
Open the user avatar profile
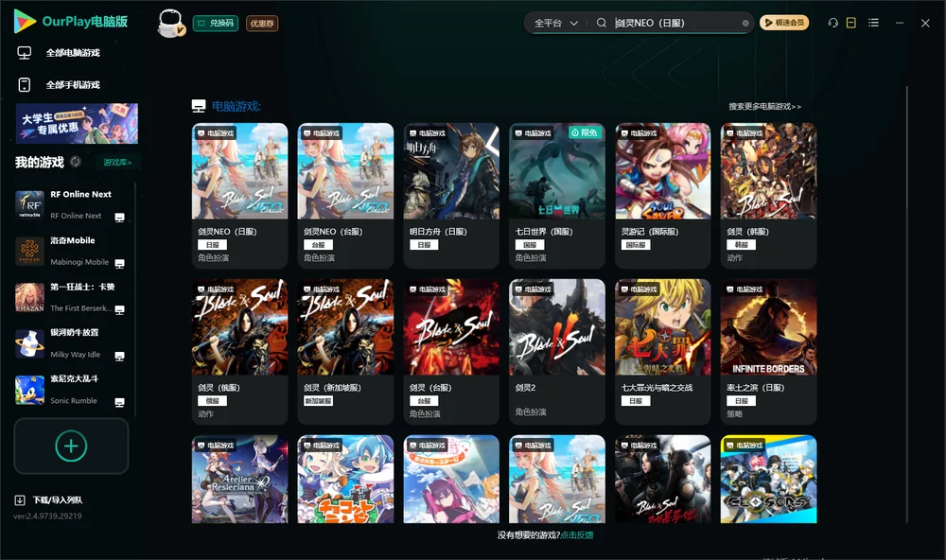click(x=170, y=23)
